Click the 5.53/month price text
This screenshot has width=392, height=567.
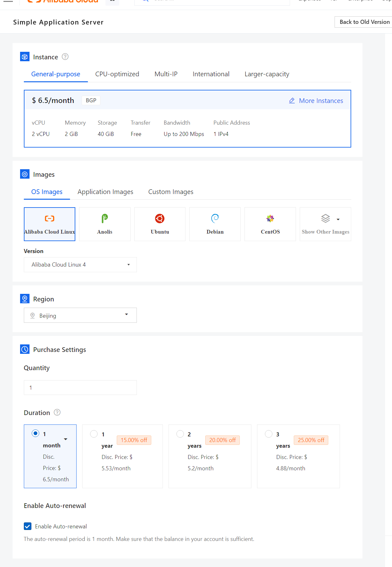point(116,468)
